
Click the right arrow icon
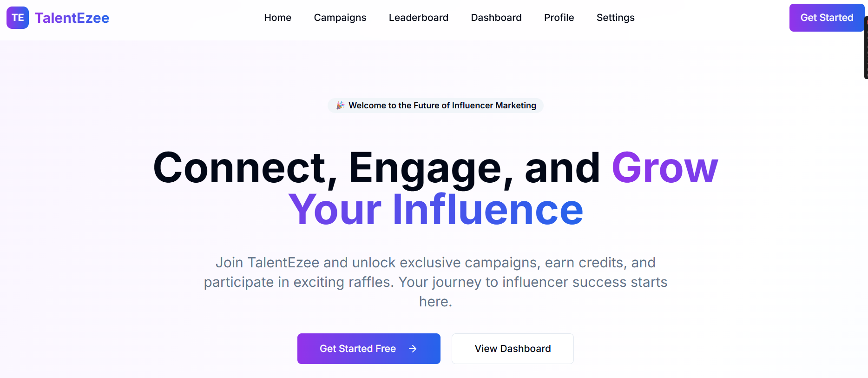pyautogui.click(x=413, y=349)
